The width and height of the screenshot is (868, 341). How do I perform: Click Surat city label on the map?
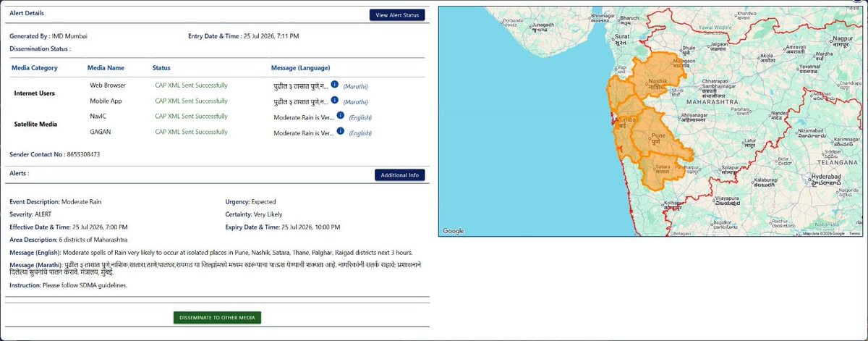click(x=620, y=38)
